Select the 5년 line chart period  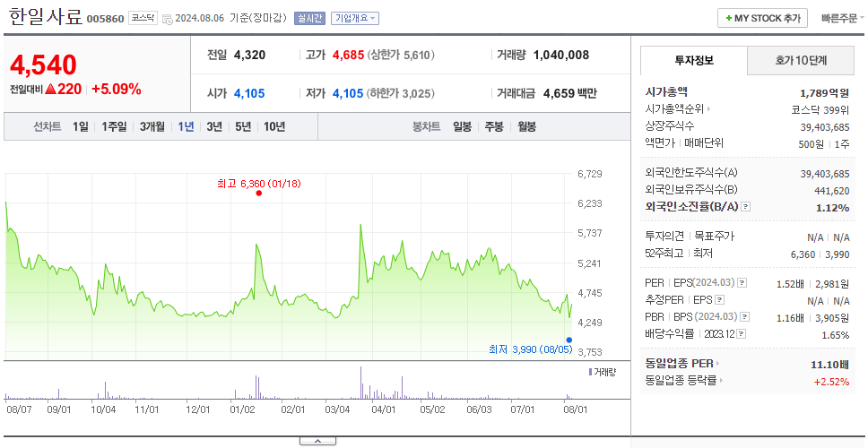[243, 126]
